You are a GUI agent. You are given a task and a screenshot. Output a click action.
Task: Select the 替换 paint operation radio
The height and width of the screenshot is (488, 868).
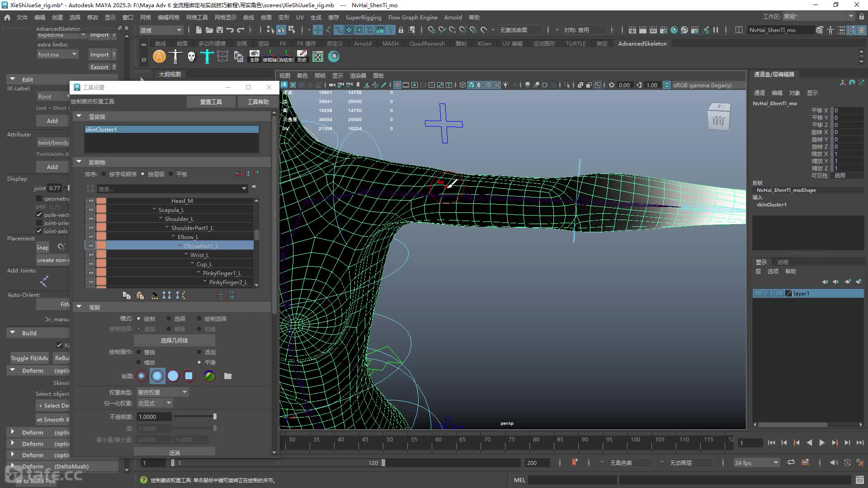tap(139, 352)
